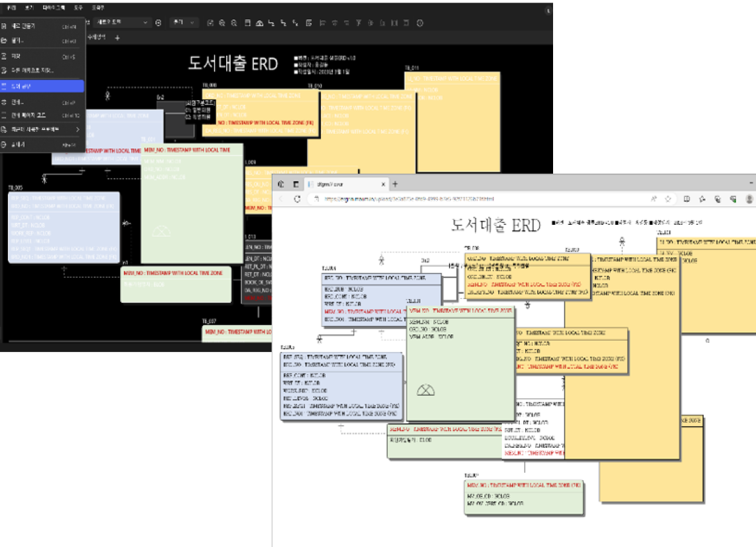Select the second relationship line tool icon
756x547 pixels.
[x=284, y=23]
